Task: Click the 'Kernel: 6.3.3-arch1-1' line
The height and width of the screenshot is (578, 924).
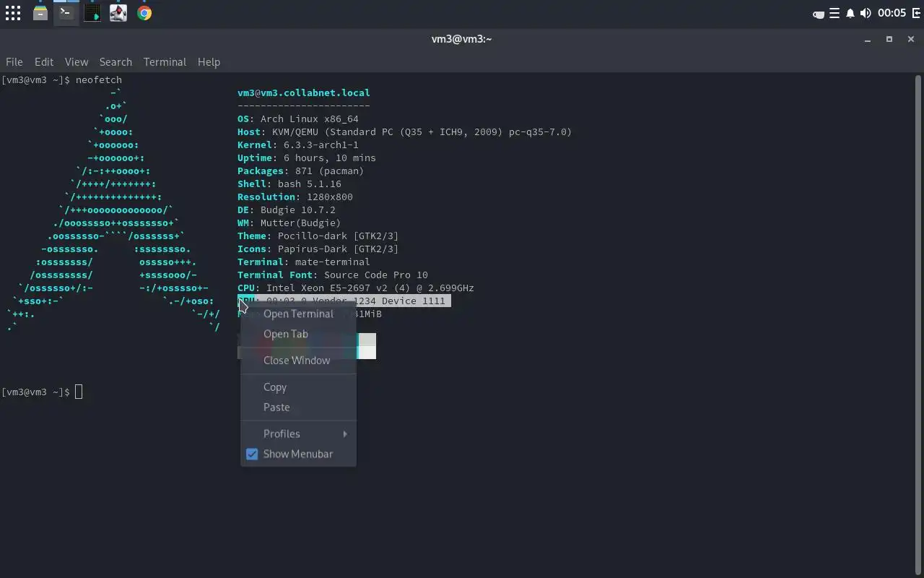Action: (x=298, y=144)
